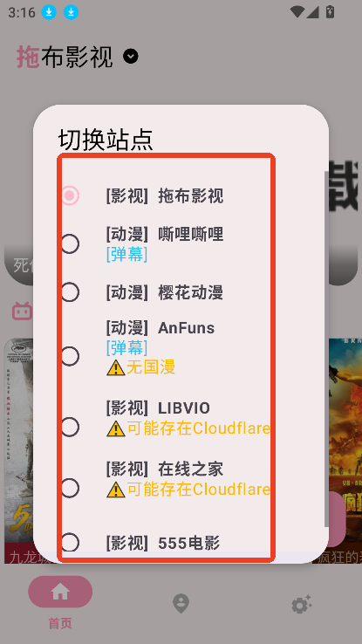Viewport: 362px width, 644px height.
Task: Expand the site dropdown arrow beside 拖布影视
Action: (x=131, y=56)
